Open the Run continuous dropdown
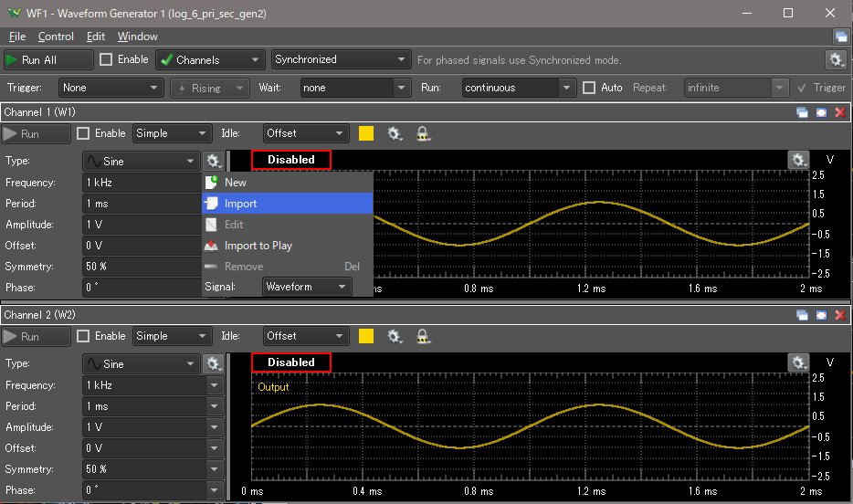The height and width of the screenshot is (504, 853). [517, 88]
